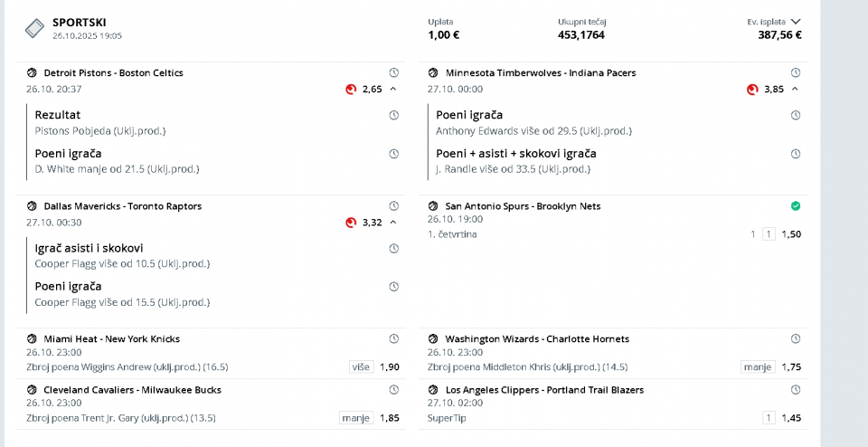Collapse the Pistons - Celtics bet details
The width and height of the screenshot is (868, 447).
point(393,89)
